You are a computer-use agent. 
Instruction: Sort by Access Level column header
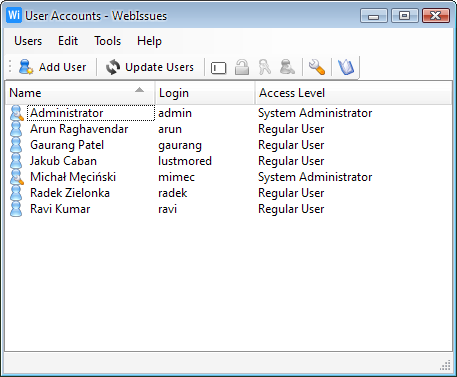[353, 93]
